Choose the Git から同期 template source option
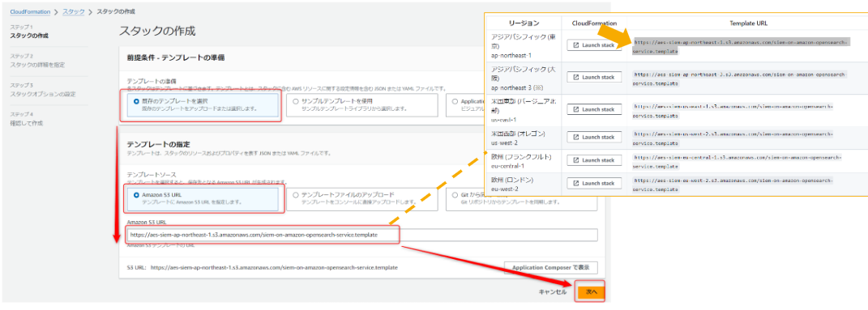The height and width of the screenshot is (310, 868). (521, 198)
